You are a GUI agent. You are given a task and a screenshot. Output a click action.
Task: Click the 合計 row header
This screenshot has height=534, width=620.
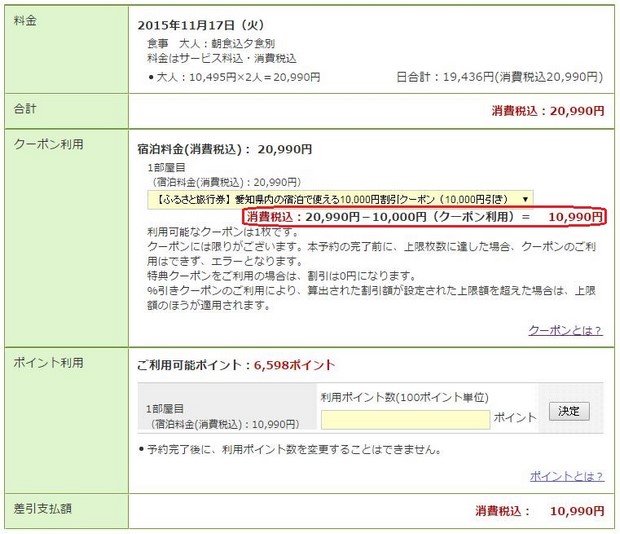click(66, 111)
